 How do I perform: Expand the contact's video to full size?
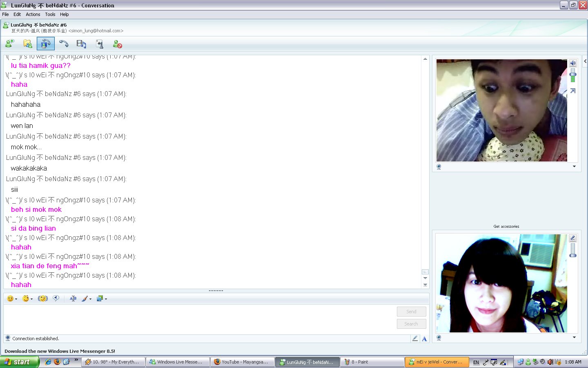(573, 91)
